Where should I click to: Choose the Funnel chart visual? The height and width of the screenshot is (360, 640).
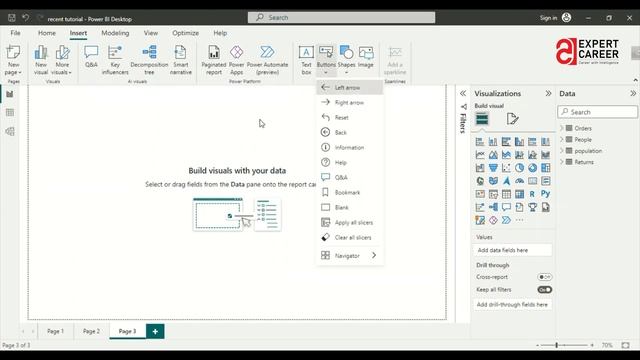493,168
